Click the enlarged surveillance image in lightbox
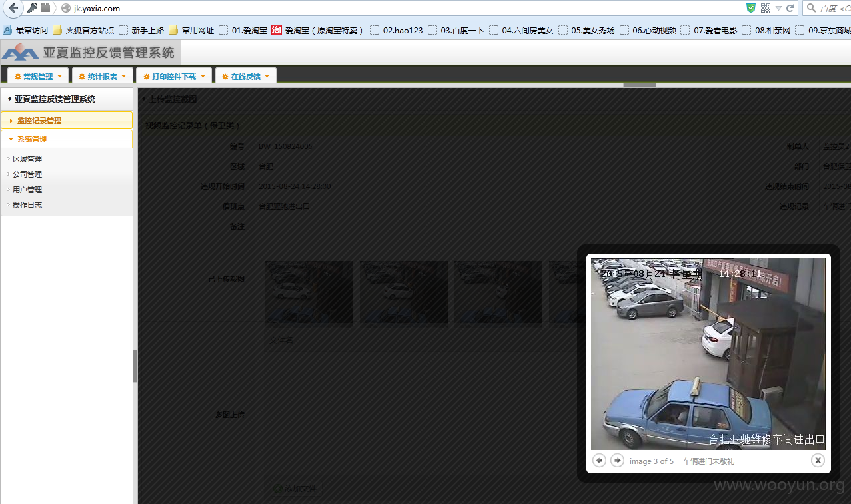851x504 pixels. [708, 354]
